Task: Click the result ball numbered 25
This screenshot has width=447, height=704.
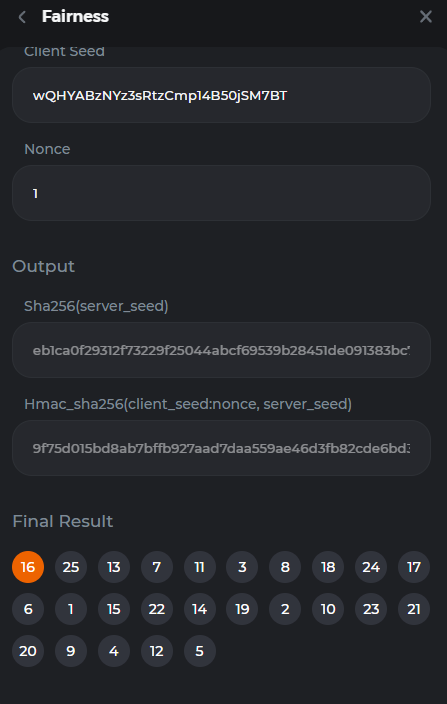Action: coord(71,567)
